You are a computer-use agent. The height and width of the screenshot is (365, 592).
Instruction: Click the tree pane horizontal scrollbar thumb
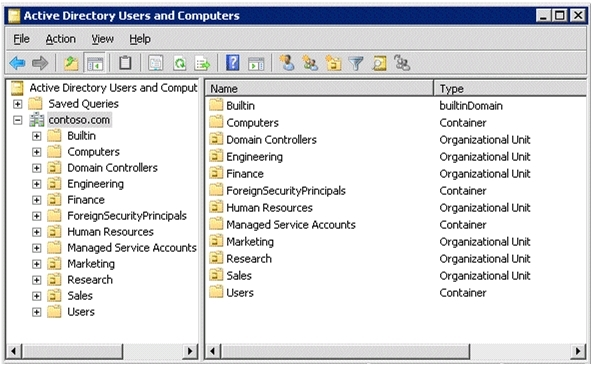(72, 351)
